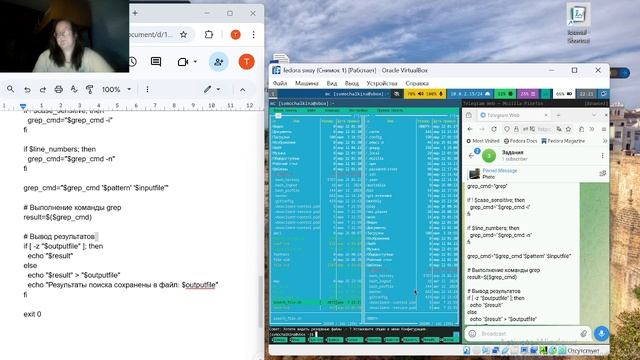This screenshot has width=640, height=360.
Task: Jump to the Pinned Message in Telegram
Action: (500, 173)
